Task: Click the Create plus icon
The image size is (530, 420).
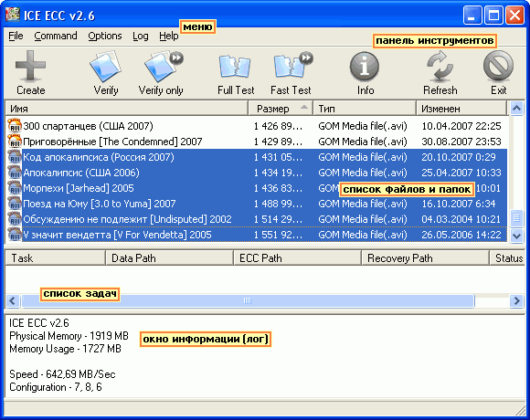Action: [x=30, y=66]
